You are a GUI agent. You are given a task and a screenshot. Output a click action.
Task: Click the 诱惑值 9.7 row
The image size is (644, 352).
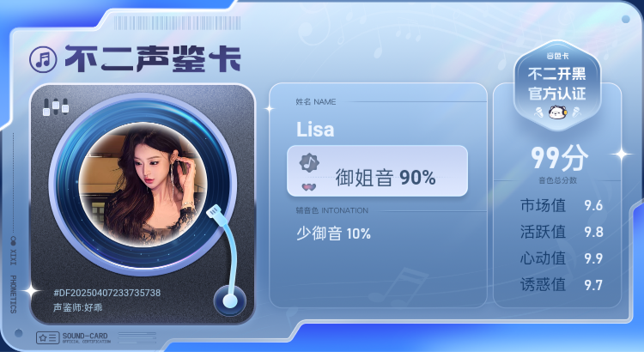tap(562, 285)
